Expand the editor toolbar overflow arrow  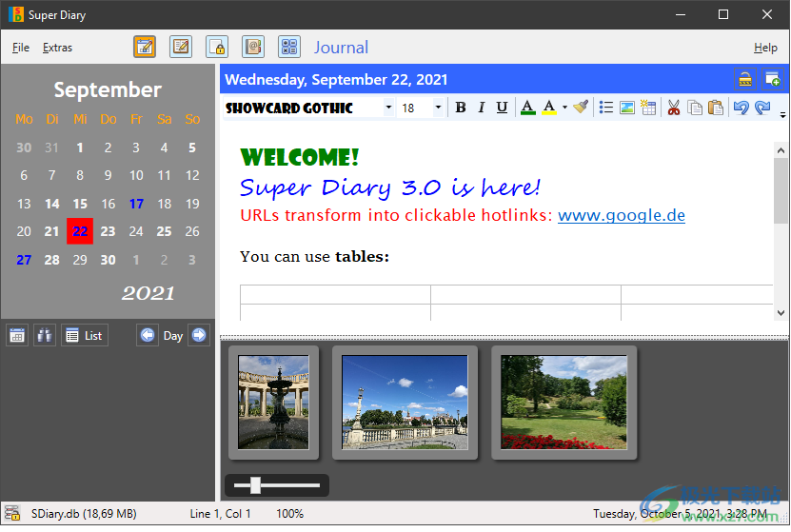pyautogui.click(x=782, y=115)
